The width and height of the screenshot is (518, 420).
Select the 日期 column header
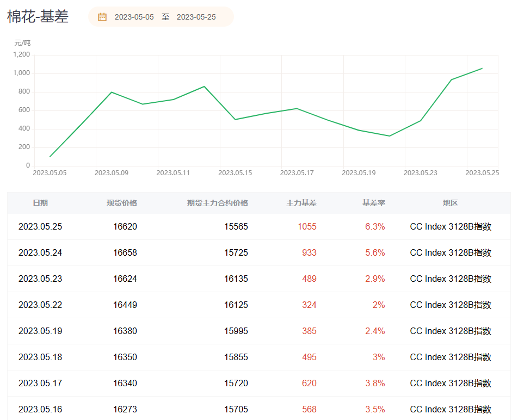(40, 203)
